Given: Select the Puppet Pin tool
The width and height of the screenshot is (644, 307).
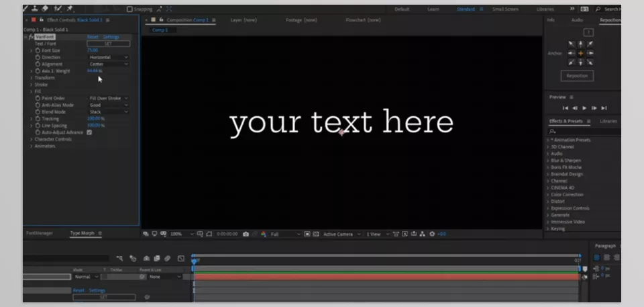Looking at the screenshot, I should point(70,9).
